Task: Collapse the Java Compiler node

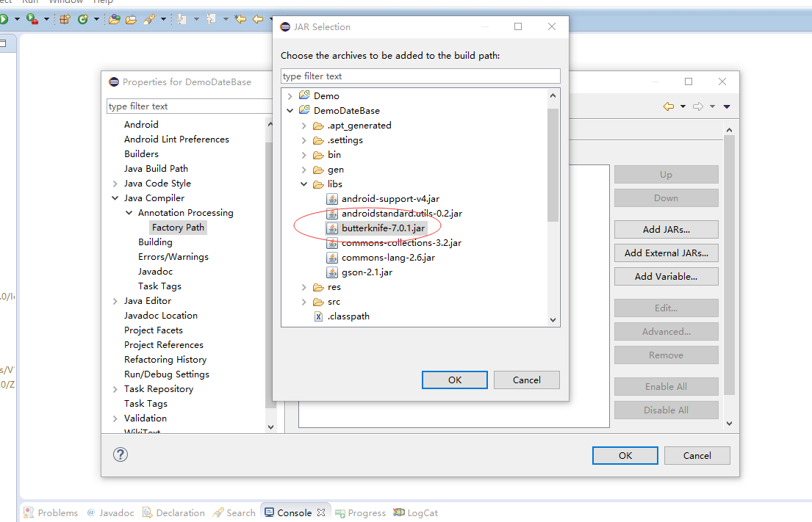Action: [115, 198]
